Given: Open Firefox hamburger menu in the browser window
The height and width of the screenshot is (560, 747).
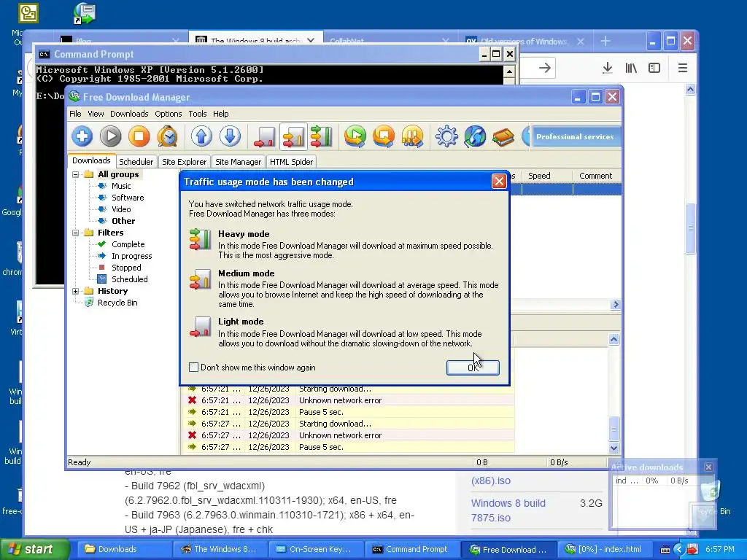Looking at the screenshot, I should [x=682, y=68].
